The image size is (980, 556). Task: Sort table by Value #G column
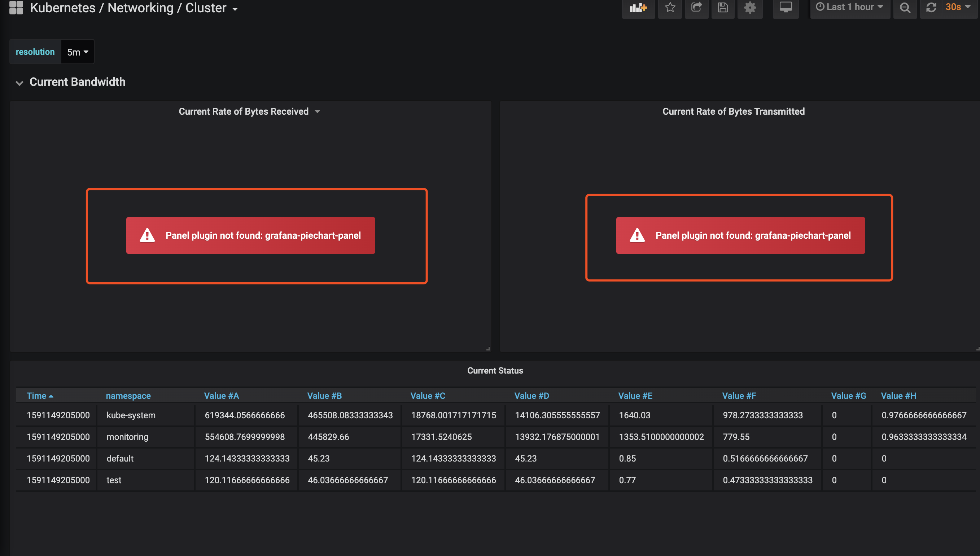pyautogui.click(x=848, y=396)
